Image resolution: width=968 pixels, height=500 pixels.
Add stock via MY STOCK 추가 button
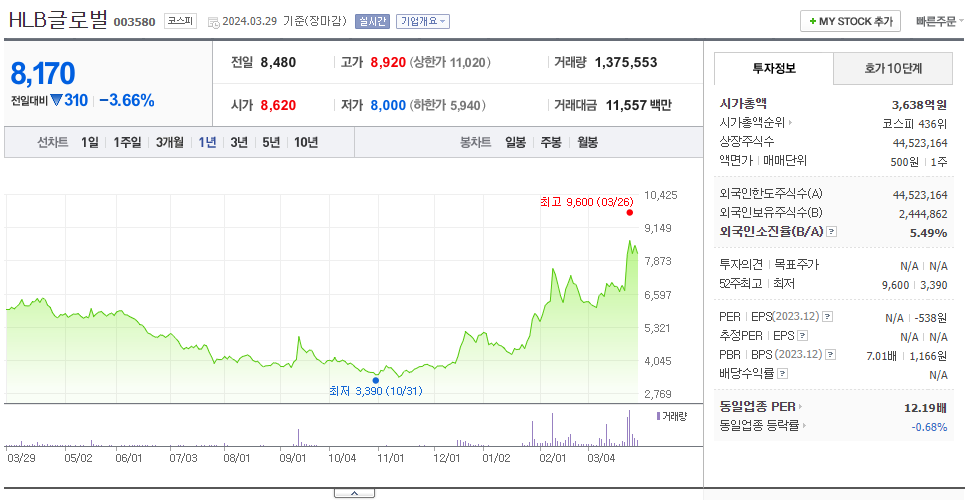850,21
